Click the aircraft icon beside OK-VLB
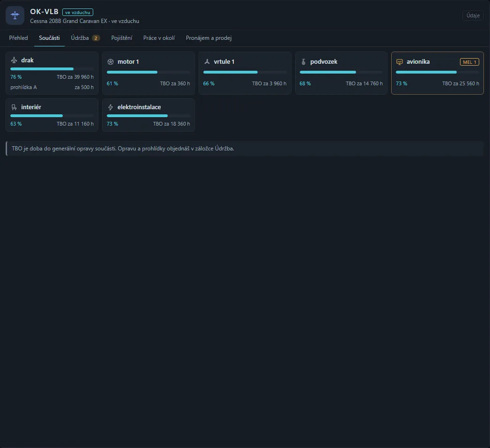The height and width of the screenshot is (448, 490). (x=15, y=15)
